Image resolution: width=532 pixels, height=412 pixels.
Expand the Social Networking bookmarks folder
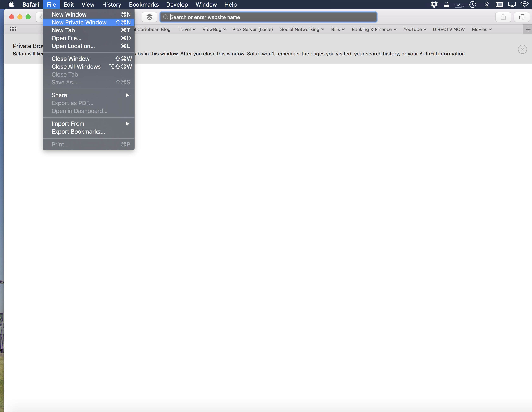click(x=302, y=30)
